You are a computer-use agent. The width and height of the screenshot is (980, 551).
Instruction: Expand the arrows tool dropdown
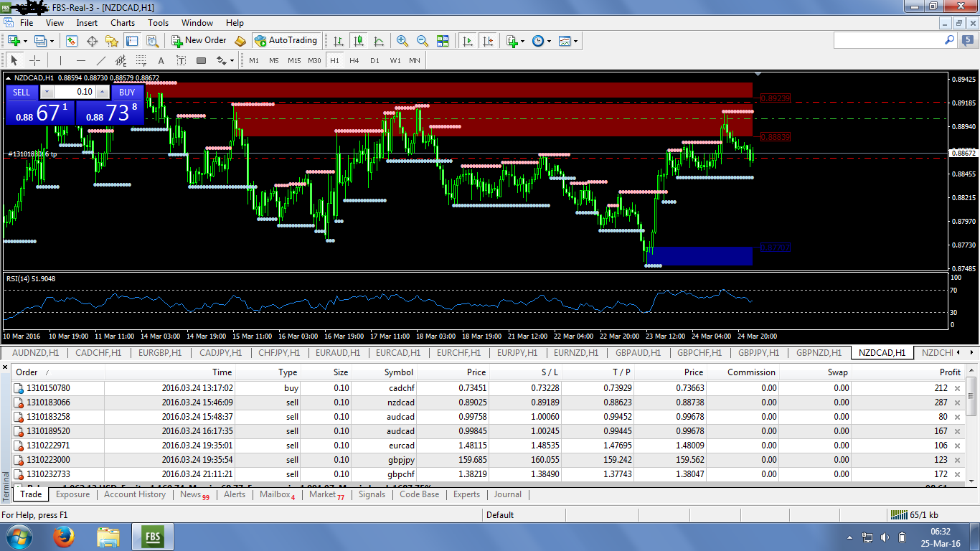232,60
